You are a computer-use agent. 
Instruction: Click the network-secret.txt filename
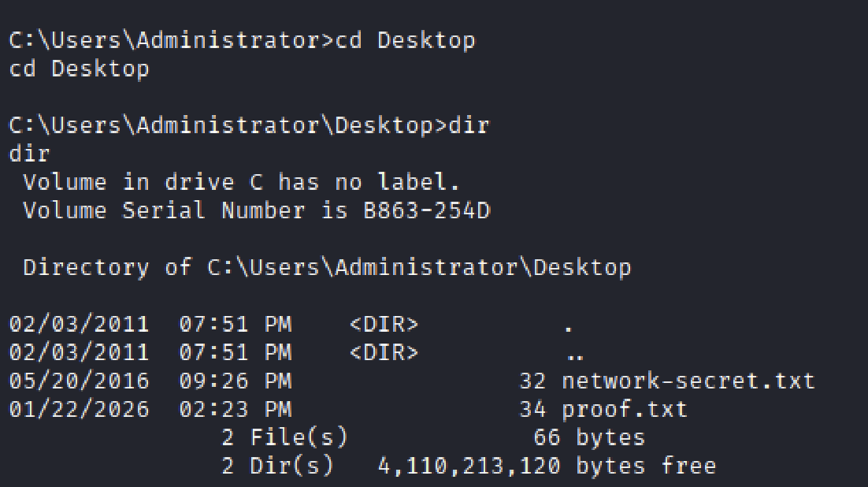688,381
